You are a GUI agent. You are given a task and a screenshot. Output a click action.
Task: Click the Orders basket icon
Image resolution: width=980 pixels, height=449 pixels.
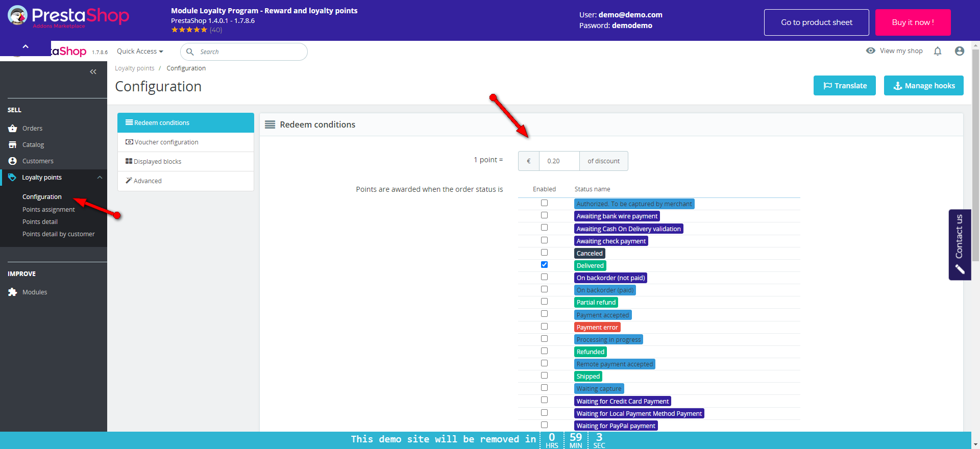pyautogui.click(x=13, y=129)
